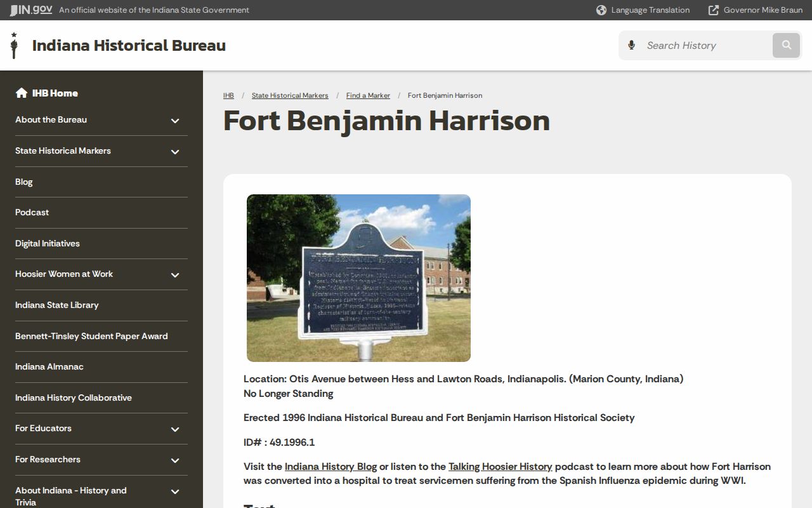Open Digital Initiatives in sidebar
Screen dimensions: 812x508
pos(48,243)
